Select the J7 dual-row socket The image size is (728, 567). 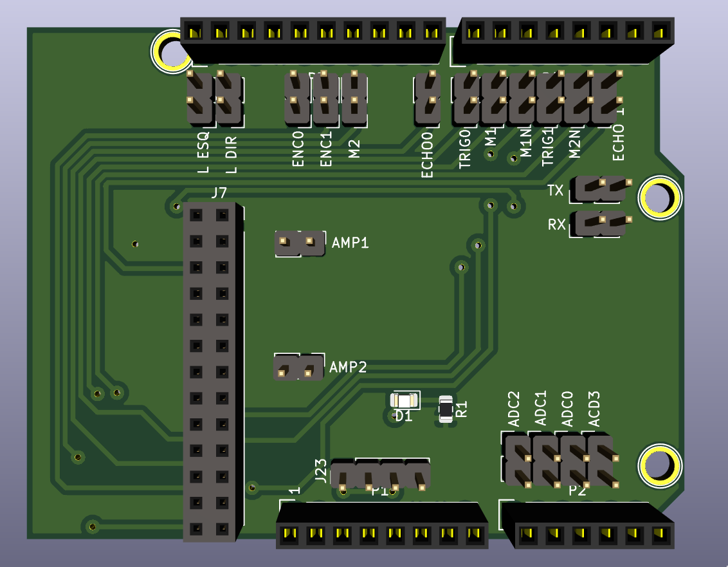coord(213,372)
